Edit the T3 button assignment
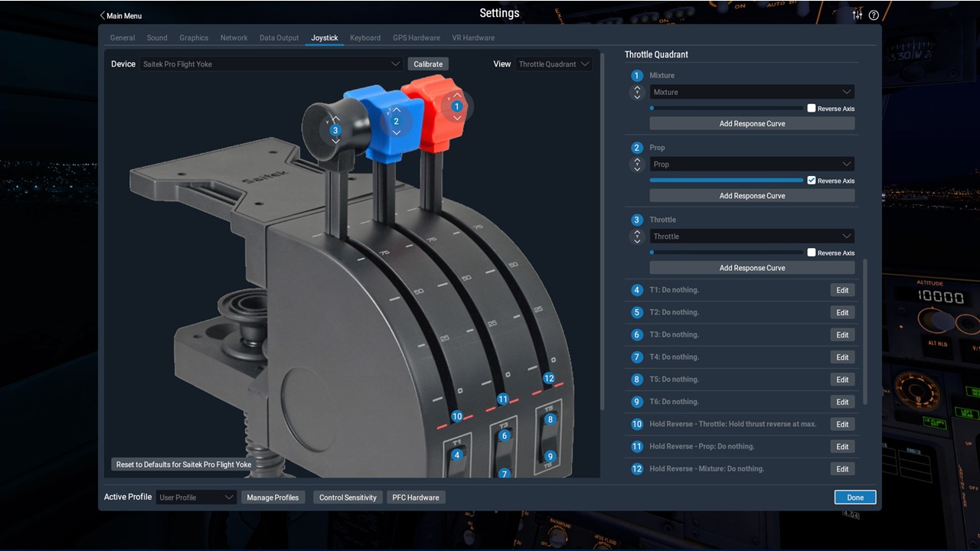The image size is (980, 551). click(x=842, y=334)
